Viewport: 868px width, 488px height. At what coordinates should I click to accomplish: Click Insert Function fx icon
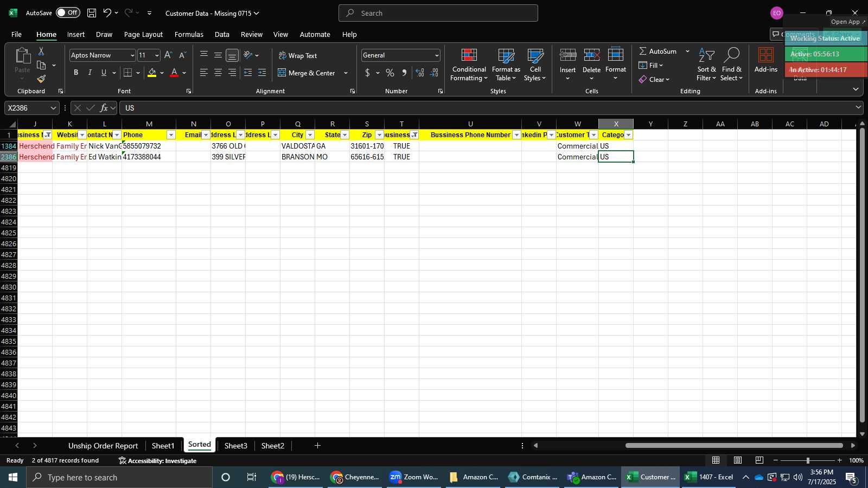click(x=104, y=108)
